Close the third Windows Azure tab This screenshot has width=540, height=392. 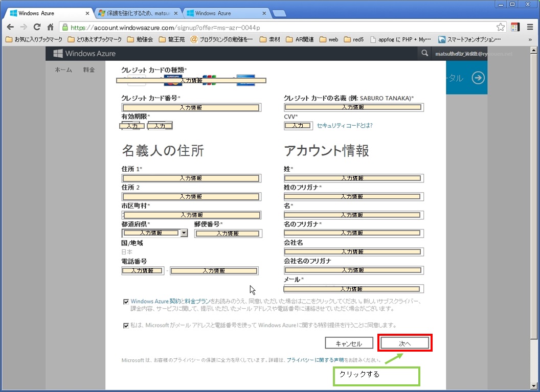tap(264, 13)
